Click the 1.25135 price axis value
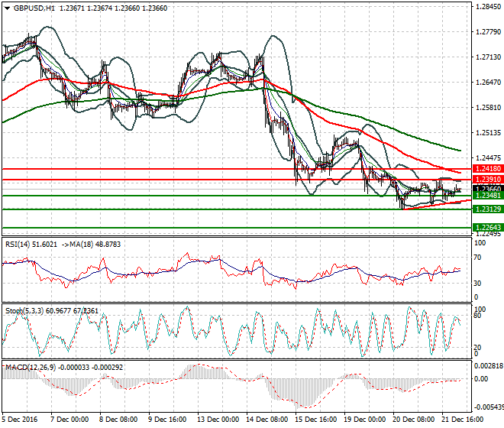This screenshot has height=428, width=504. (x=488, y=132)
